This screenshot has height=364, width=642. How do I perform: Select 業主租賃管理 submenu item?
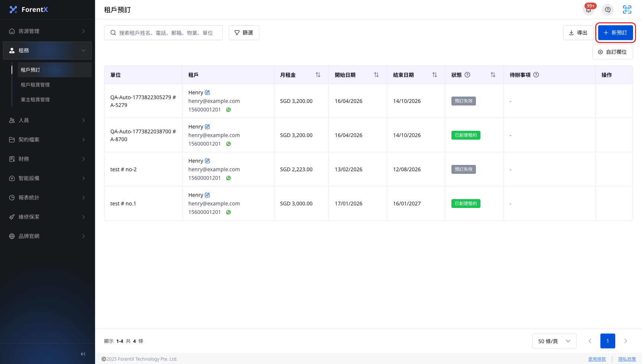[55, 100]
